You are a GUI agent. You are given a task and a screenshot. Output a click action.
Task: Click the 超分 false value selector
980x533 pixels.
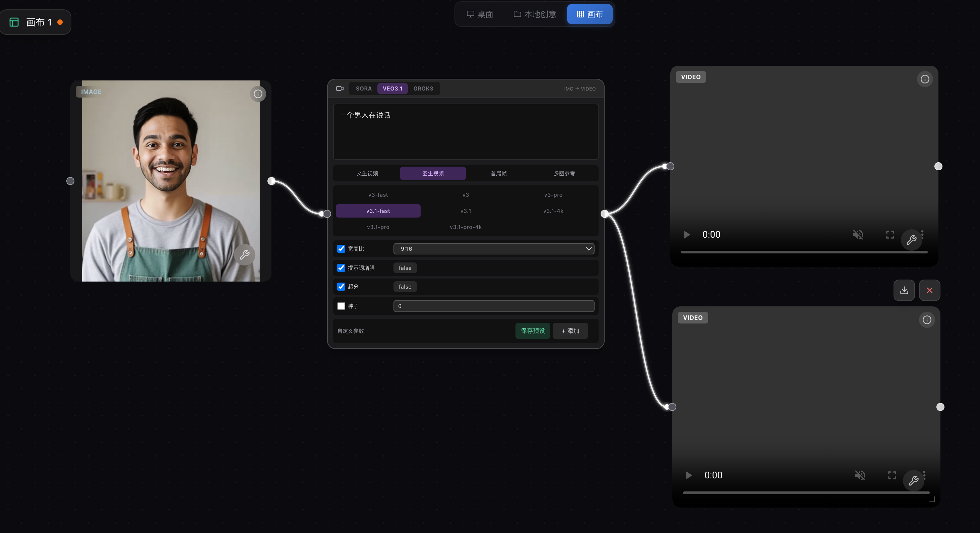[405, 287]
